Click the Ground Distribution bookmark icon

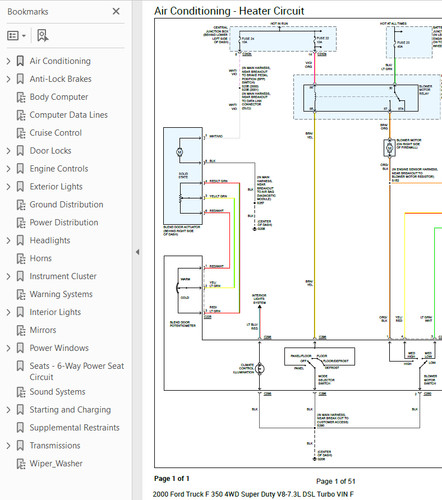[21, 205]
